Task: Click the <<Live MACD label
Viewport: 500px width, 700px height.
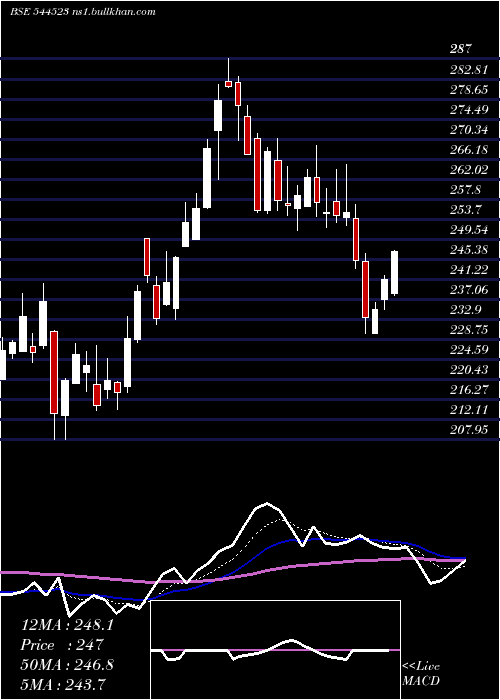Action: (x=421, y=674)
